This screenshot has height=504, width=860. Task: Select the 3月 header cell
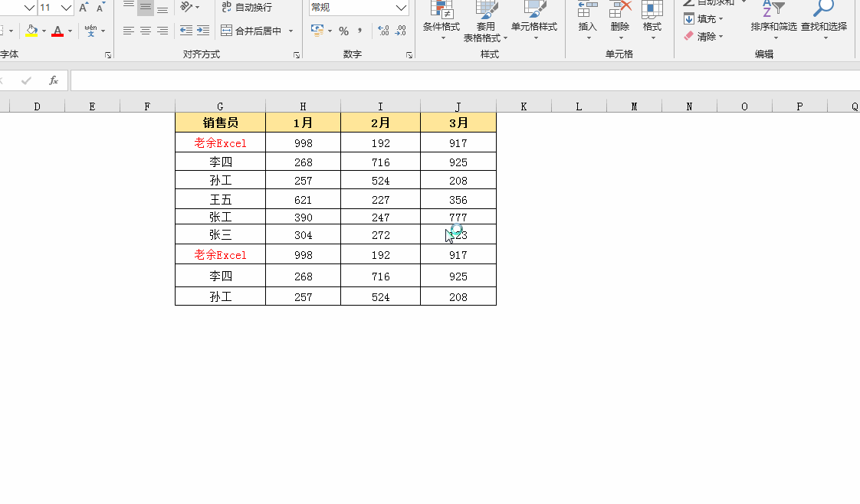pyautogui.click(x=458, y=123)
